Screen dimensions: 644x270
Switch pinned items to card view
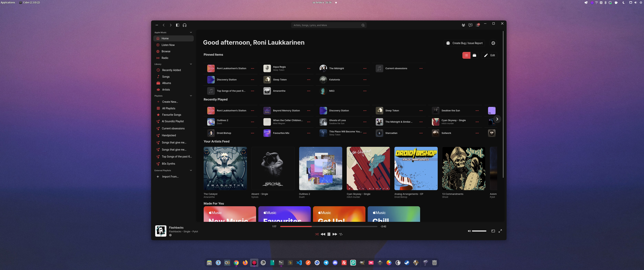click(x=474, y=55)
